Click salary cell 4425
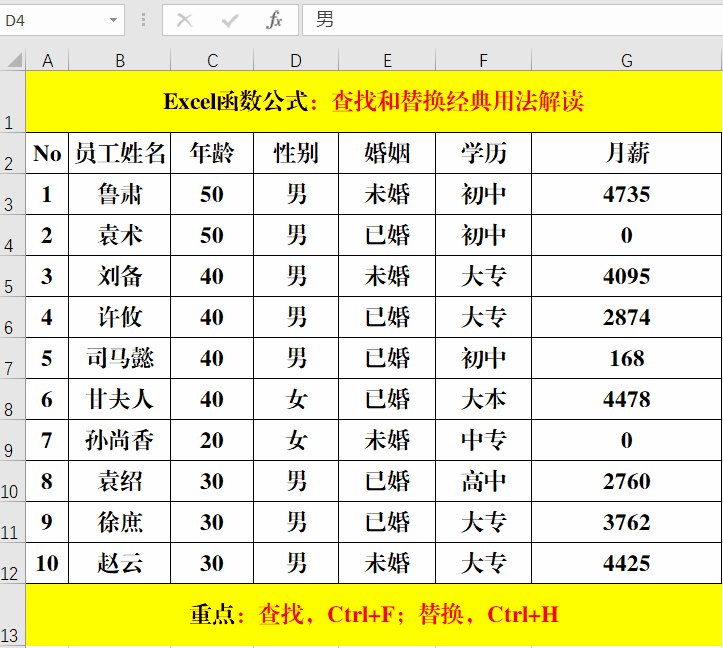The width and height of the screenshot is (723, 648). click(627, 563)
